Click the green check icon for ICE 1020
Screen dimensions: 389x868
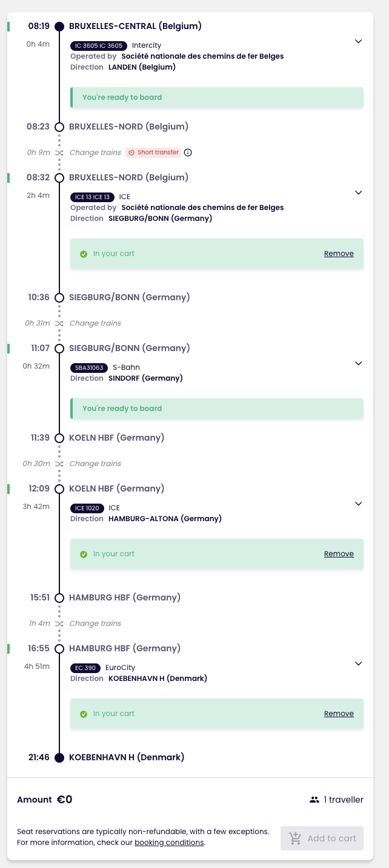(x=84, y=554)
